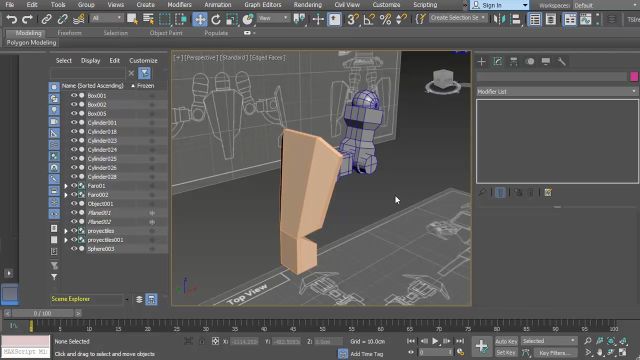Viewport: 640px width, 360px height.
Task: Hide Box002 using its eye icon
Action: click(x=74, y=104)
